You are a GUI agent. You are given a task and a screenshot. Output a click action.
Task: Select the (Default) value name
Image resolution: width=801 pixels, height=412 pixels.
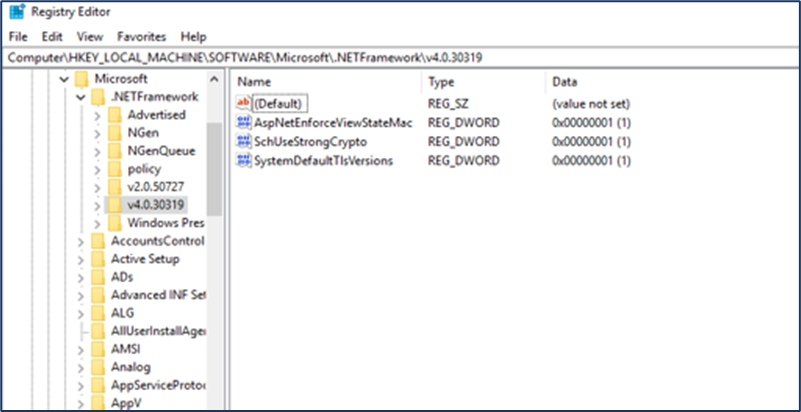tap(278, 104)
